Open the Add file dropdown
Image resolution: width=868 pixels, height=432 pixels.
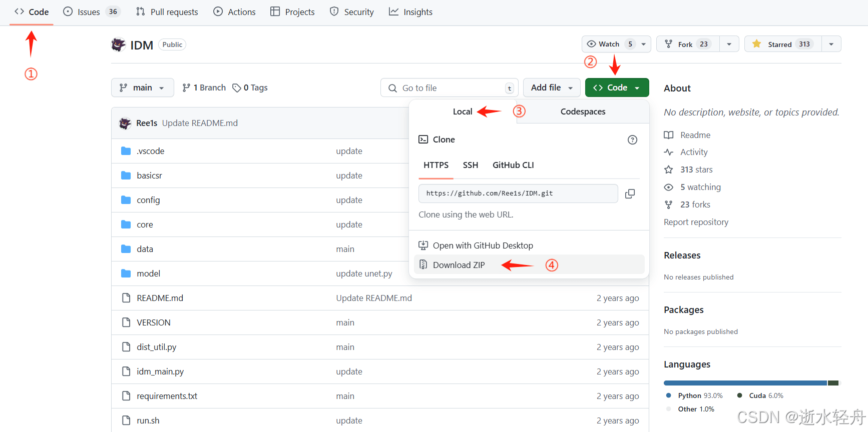tap(552, 87)
